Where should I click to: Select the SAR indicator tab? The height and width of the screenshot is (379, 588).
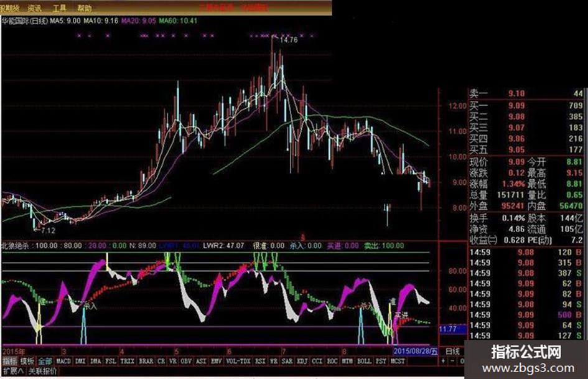tap(287, 361)
